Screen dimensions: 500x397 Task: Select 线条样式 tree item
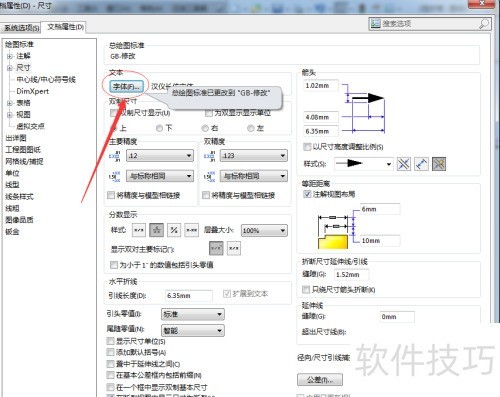[x=19, y=196]
